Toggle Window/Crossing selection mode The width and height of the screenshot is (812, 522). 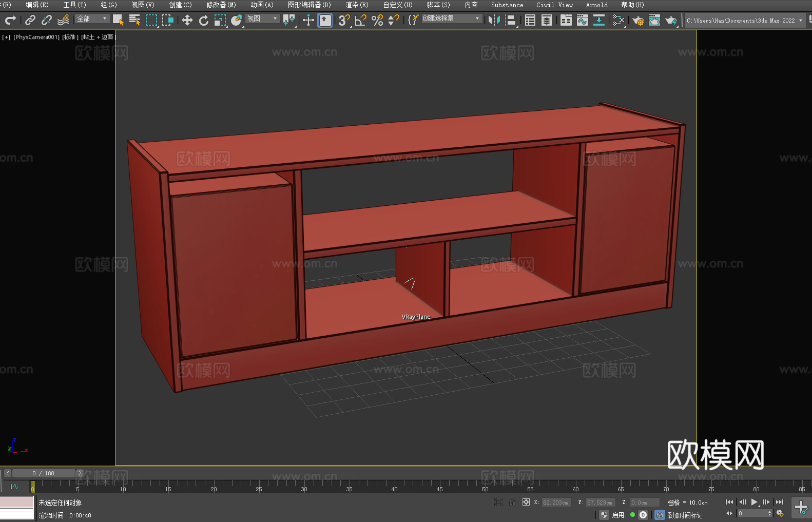click(168, 20)
